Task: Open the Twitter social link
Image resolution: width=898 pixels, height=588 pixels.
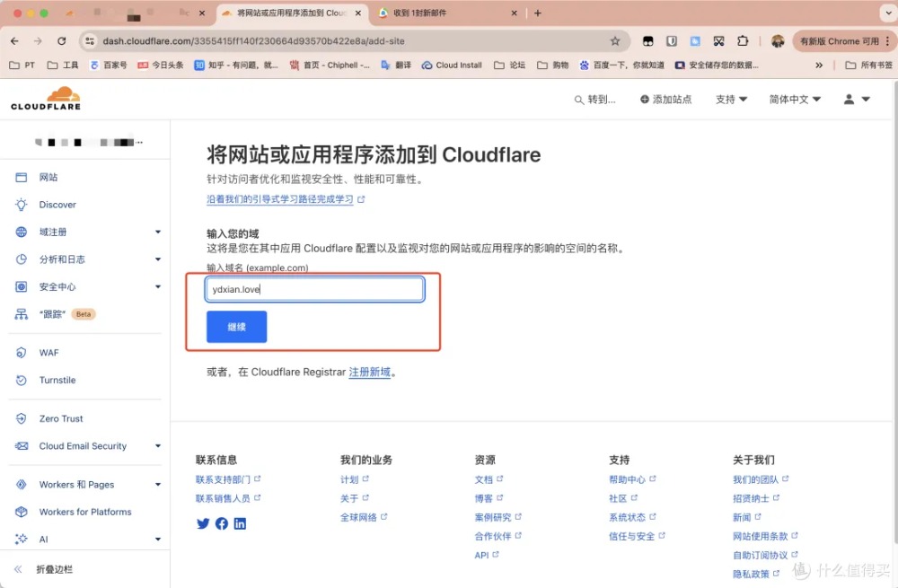Action: click(203, 523)
